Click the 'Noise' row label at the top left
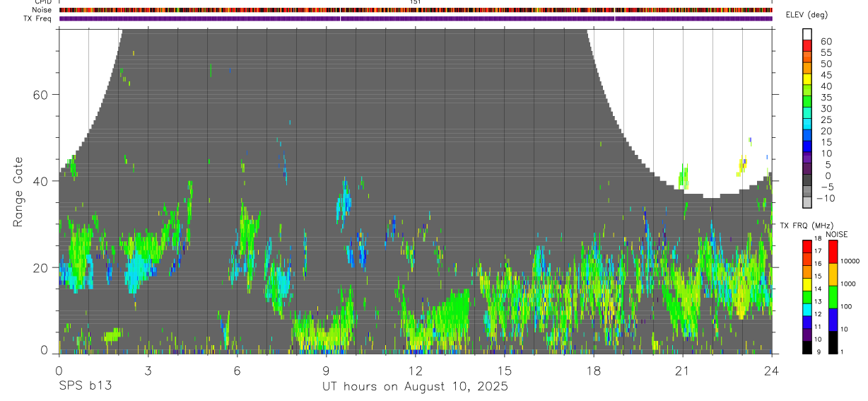Image resolution: width=868 pixels, height=401 pixels. pyautogui.click(x=42, y=10)
